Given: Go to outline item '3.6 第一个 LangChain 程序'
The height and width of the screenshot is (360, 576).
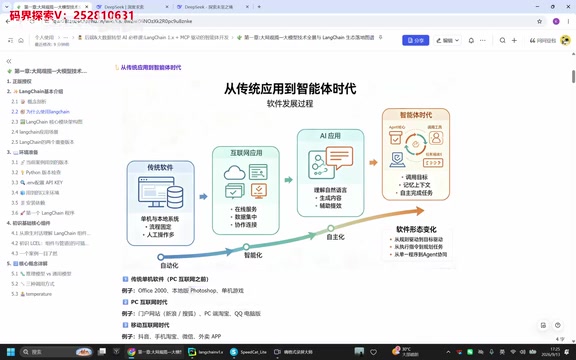Looking at the screenshot, I should (43, 213).
